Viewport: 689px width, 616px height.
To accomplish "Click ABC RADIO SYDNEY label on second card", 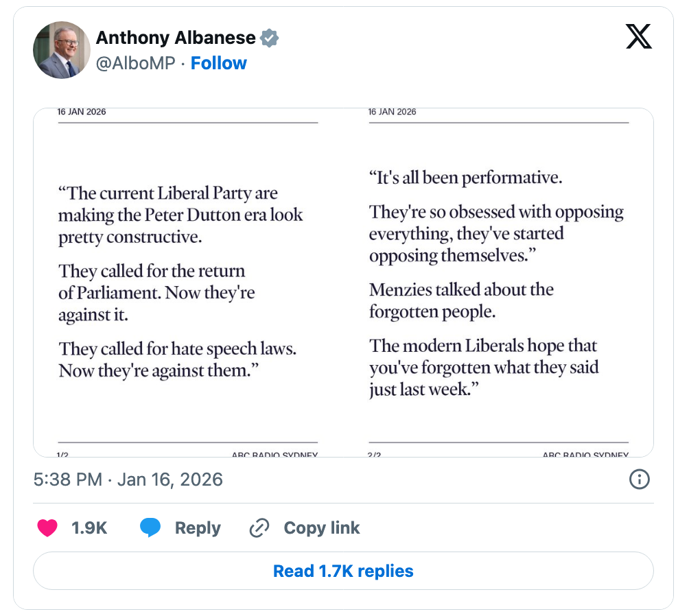I will click(585, 454).
